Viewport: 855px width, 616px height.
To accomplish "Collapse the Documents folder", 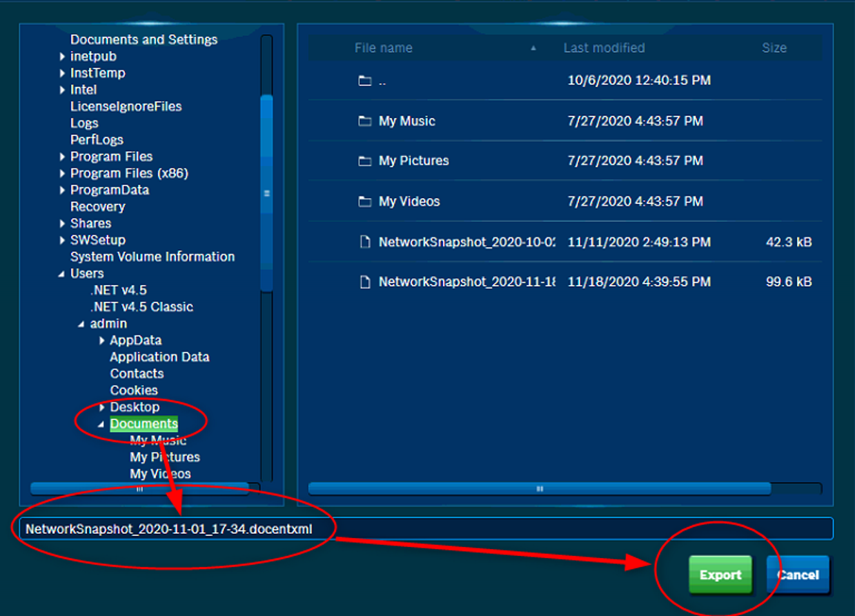I will [101, 425].
